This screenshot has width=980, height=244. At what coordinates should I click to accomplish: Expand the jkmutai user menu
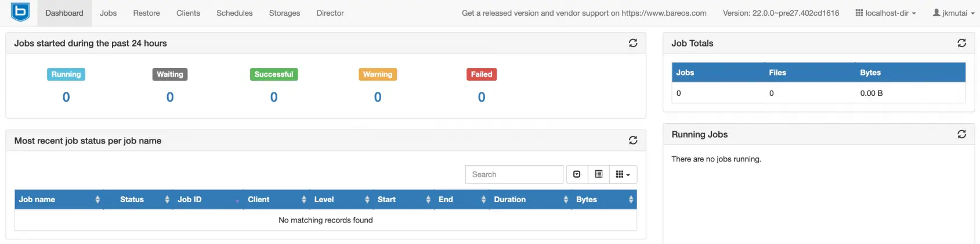953,13
